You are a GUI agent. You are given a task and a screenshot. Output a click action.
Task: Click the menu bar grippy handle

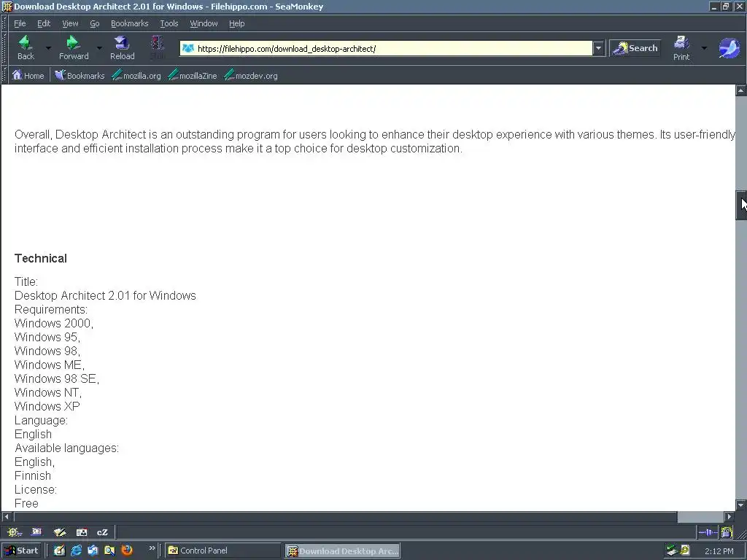click(x=5, y=23)
